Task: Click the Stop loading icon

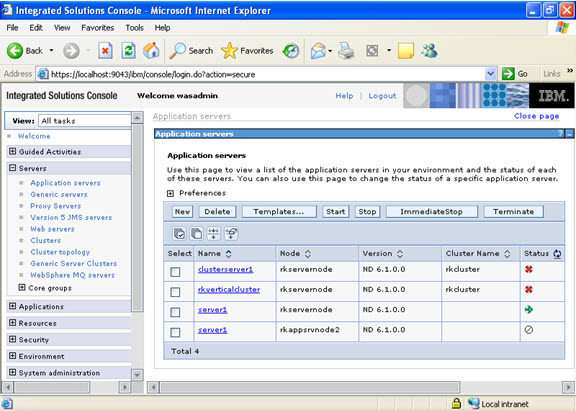Action: tap(105, 51)
